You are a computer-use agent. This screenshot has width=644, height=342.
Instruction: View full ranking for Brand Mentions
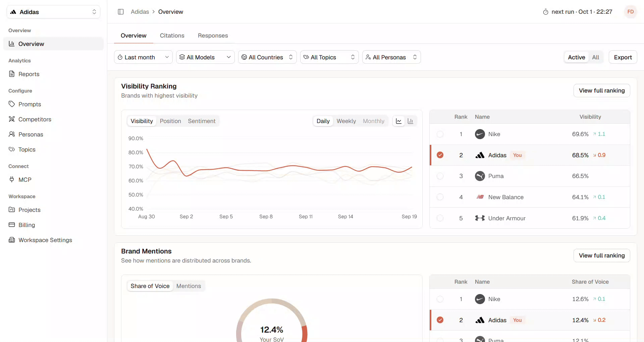click(602, 255)
